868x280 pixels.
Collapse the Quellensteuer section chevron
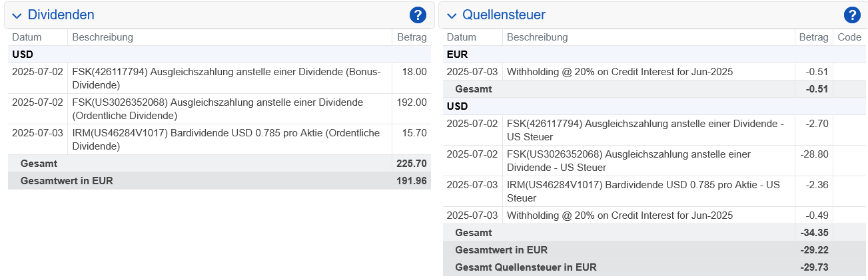(x=452, y=15)
